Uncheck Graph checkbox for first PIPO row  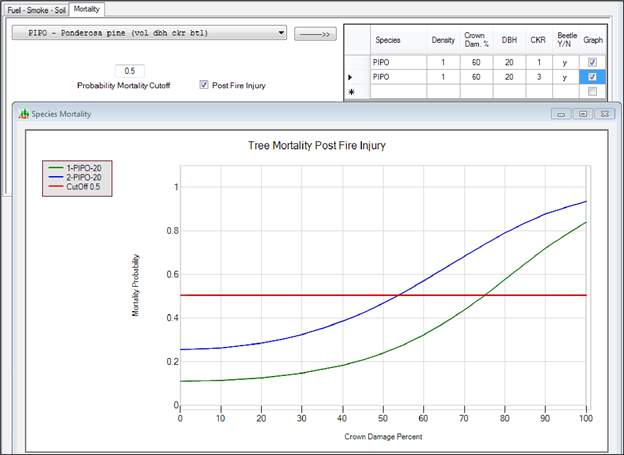pos(594,60)
